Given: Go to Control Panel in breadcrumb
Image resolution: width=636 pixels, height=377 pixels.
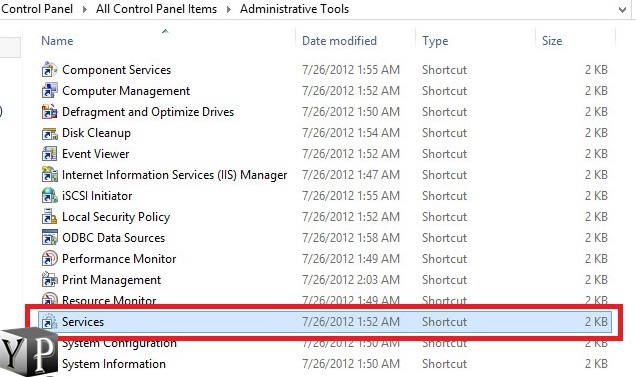Looking at the screenshot, I should 37,9.
